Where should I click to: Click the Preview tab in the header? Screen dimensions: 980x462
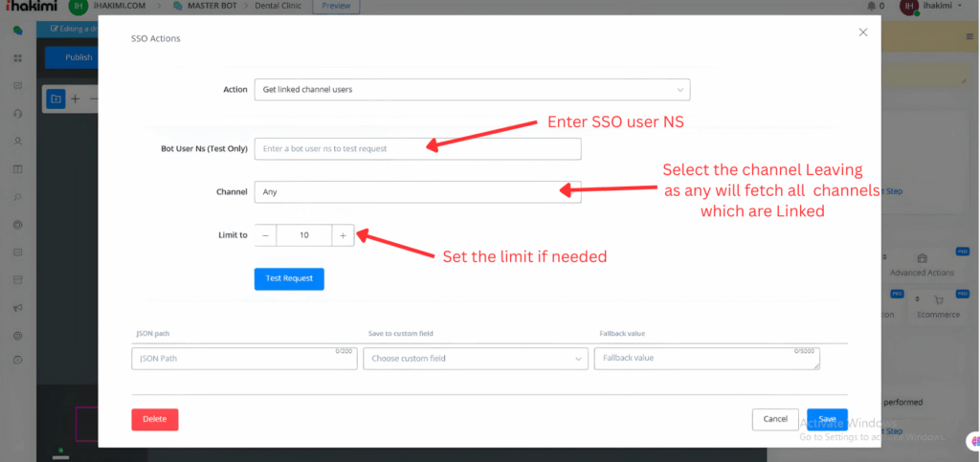tap(336, 6)
